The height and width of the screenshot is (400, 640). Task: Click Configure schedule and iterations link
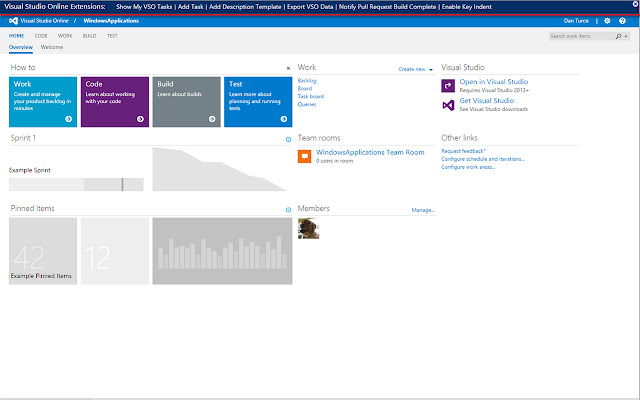[x=483, y=159]
